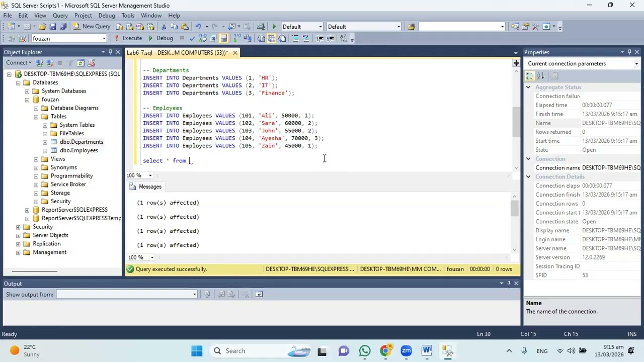Switch to the Messages results tab
This screenshot has width=644, height=362.
(x=145, y=187)
